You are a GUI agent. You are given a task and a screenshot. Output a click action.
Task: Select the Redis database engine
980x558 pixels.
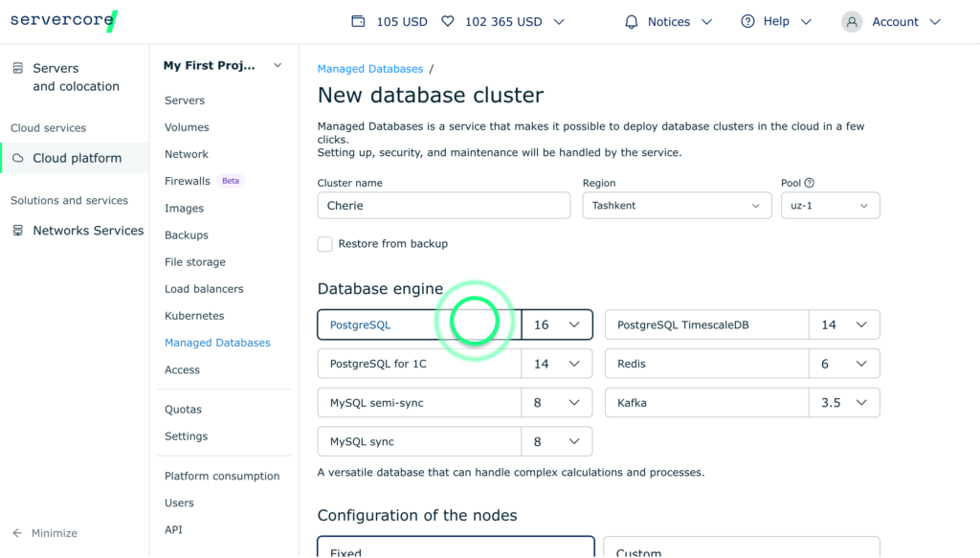706,364
